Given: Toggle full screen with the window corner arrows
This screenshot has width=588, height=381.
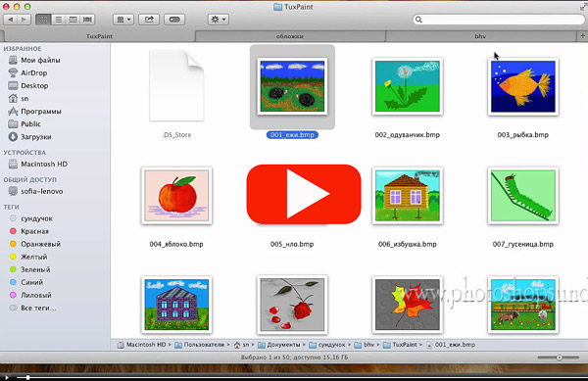Looking at the screenshot, I should coord(583,7).
